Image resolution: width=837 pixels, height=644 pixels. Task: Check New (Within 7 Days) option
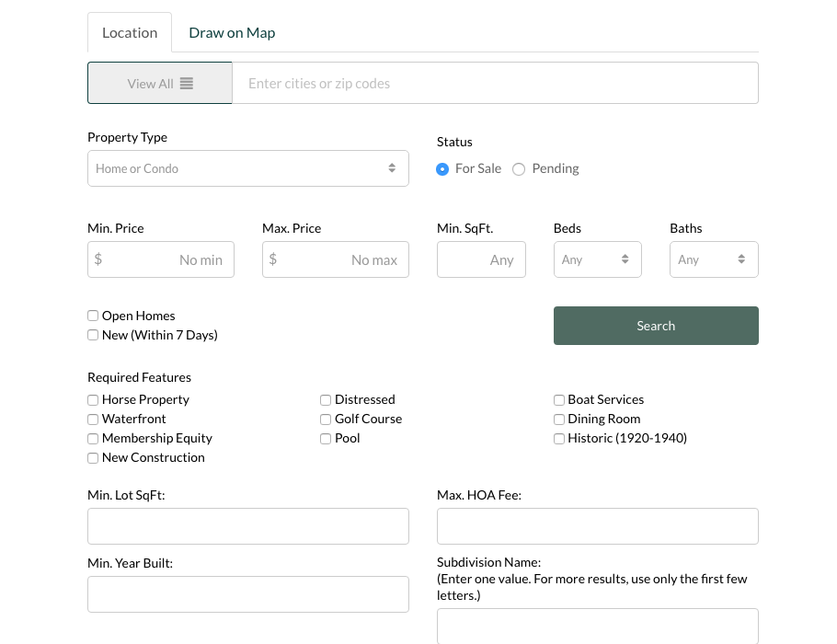[93, 335]
